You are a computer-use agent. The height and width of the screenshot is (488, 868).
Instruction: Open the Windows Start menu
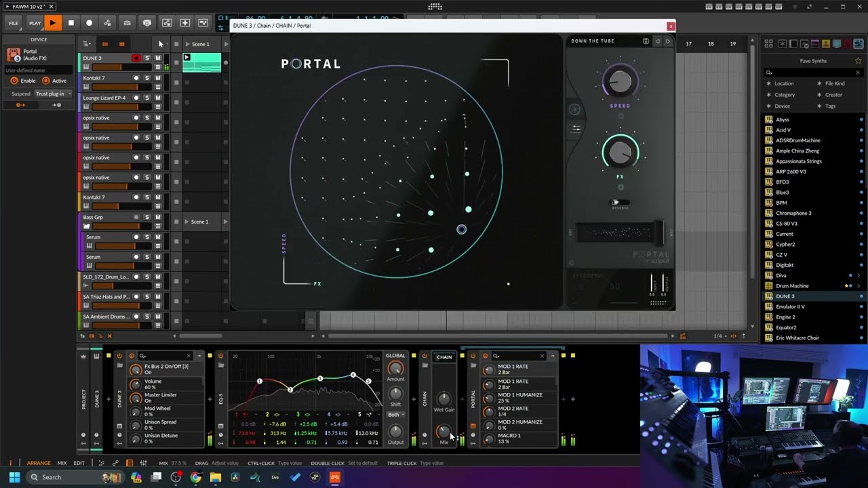tap(14, 477)
